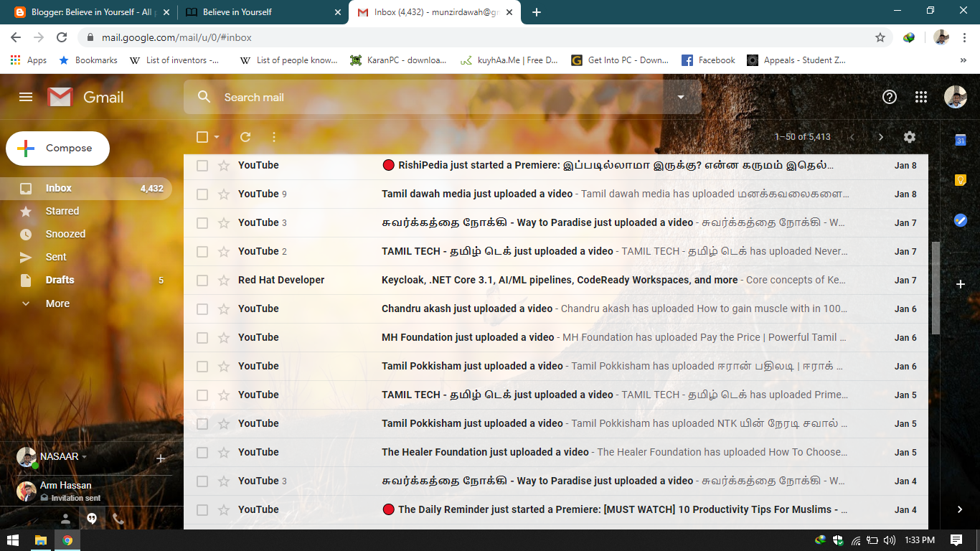Tick the Tamil dawah media email checkbox

[x=202, y=194]
